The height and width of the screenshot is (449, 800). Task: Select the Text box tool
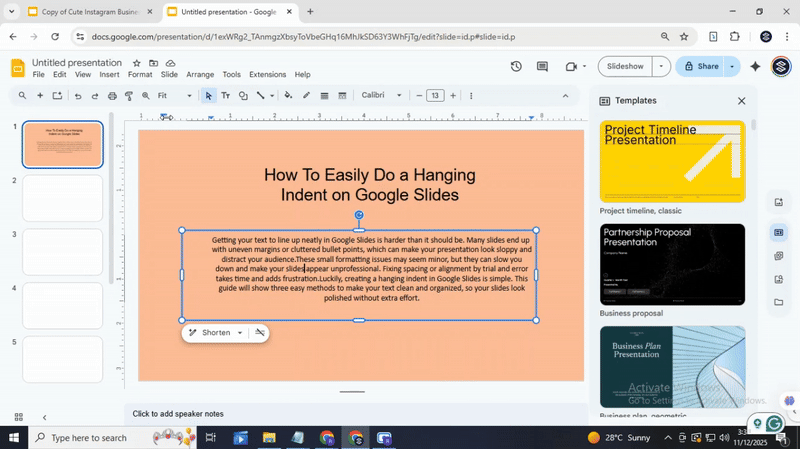(225, 96)
